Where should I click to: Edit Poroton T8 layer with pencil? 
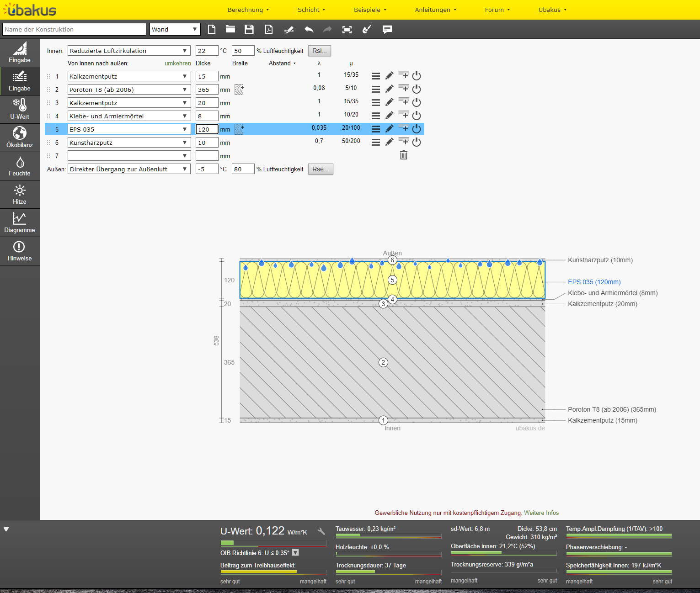tap(390, 89)
